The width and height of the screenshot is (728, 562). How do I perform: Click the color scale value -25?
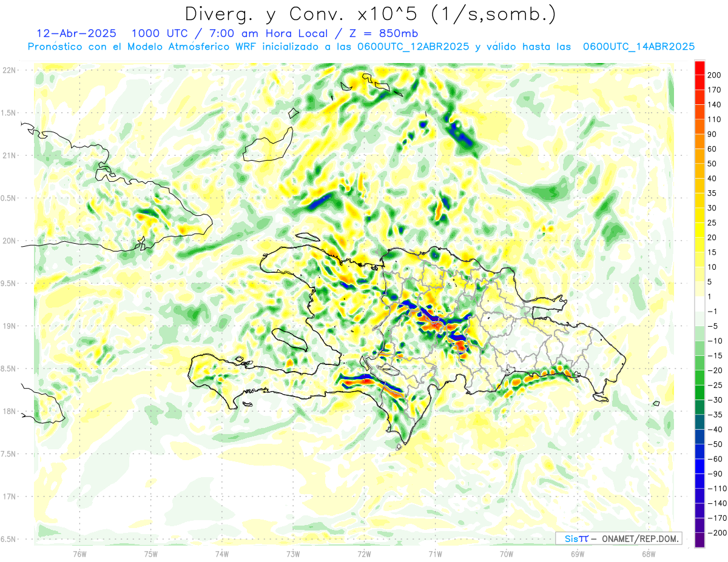click(x=715, y=385)
